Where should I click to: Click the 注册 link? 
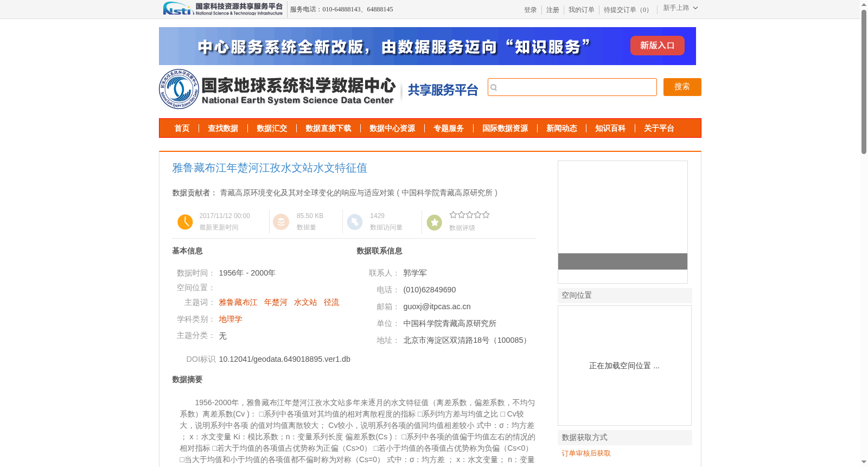click(552, 10)
